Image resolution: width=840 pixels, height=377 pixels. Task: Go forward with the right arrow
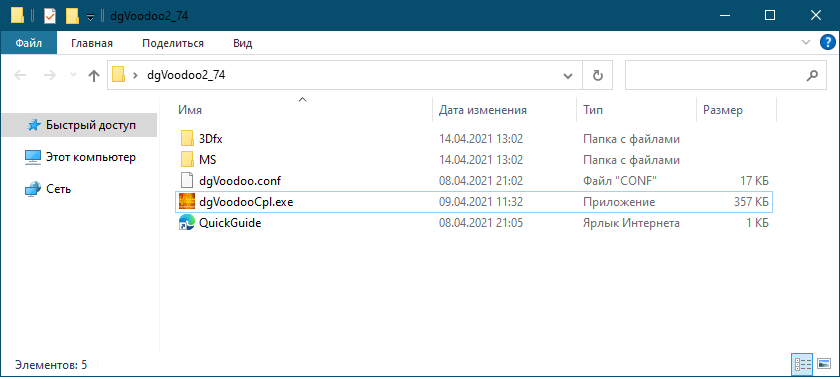click(x=50, y=76)
